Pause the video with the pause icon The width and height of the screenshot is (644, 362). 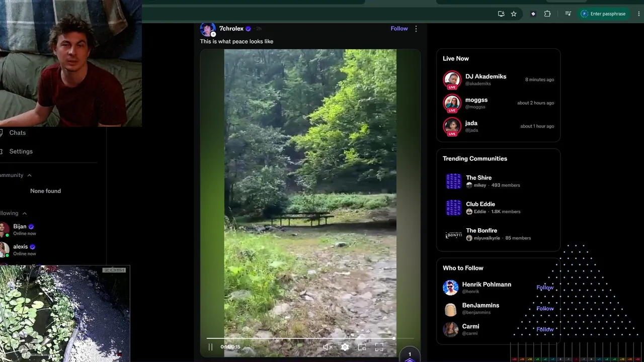[x=210, y=347]
